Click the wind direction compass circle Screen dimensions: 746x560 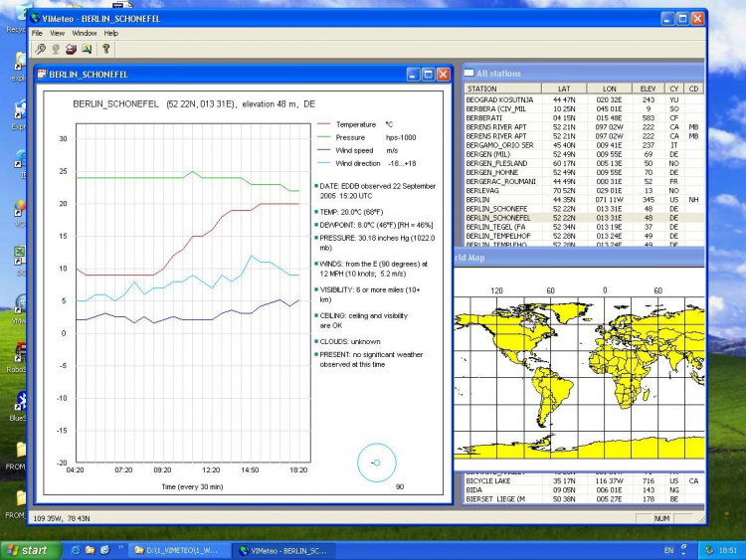pos(376,463)
